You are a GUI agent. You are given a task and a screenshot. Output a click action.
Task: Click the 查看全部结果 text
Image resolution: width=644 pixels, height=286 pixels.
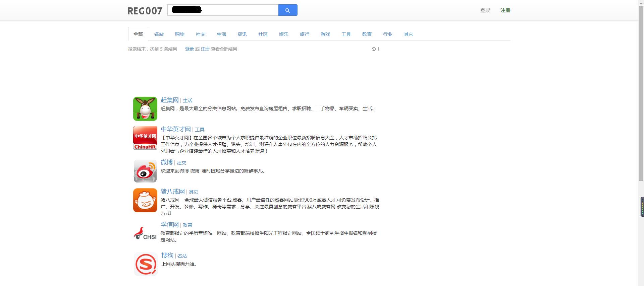224,49
